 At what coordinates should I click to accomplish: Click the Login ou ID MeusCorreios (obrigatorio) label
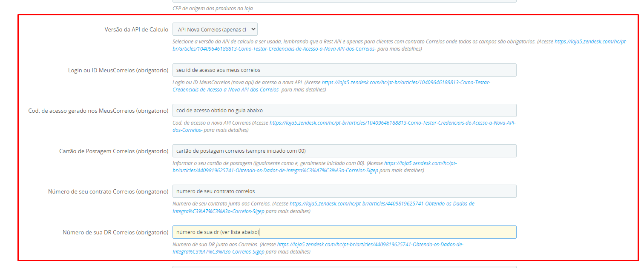click(x=118, y=70)
